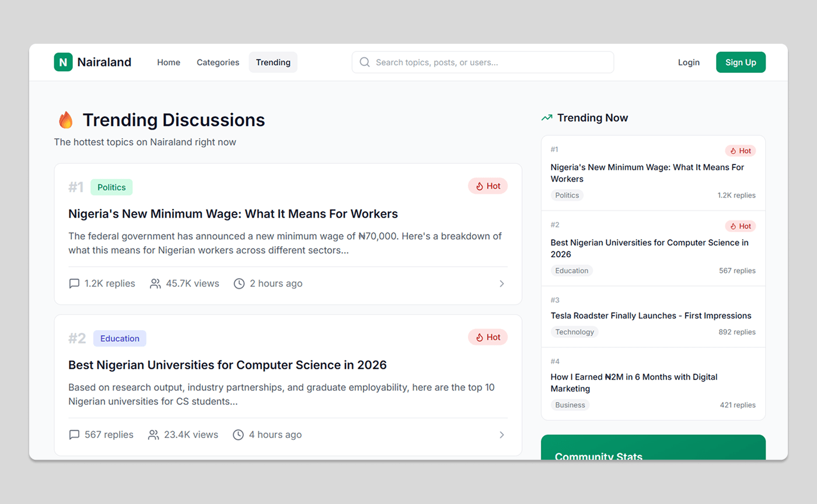This screenshot has width=817, height=504.
Task: Click Hot badge on sidebar item #1
Action: (x=741, y=150)
